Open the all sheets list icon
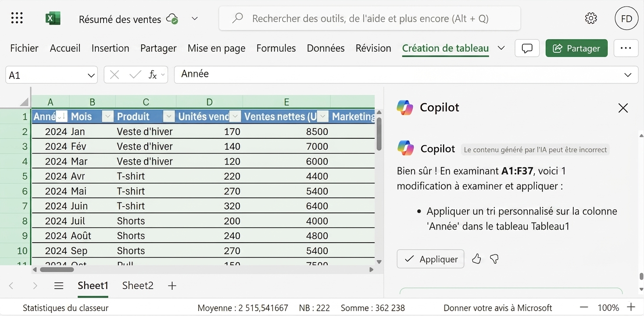Viewport: 644px width, 316px height. tap(59, 286)
